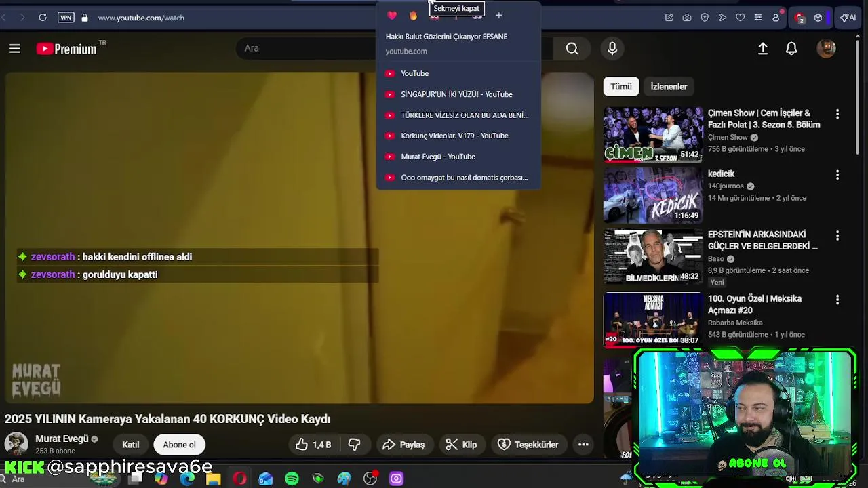Image resolution: width=868 pixels, height=488 pixels.
Task: Pick the fire emoji in tab popup
Action: 413,16
